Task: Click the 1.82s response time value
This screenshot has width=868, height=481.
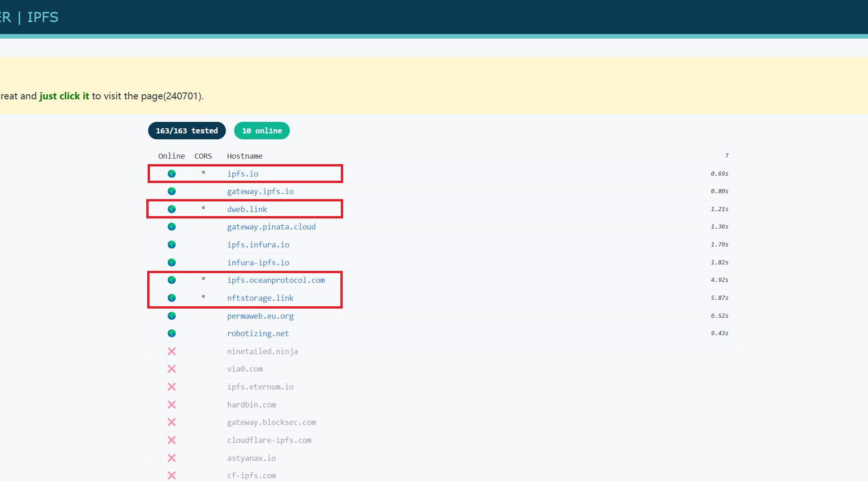Action: pyautogui.click(x=719, y=263)
